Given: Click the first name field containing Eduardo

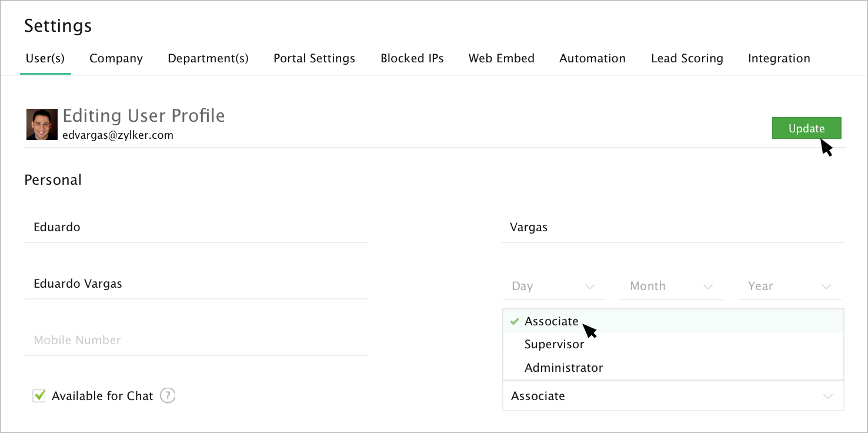Looking at the screenshot, I should [196, 227].
